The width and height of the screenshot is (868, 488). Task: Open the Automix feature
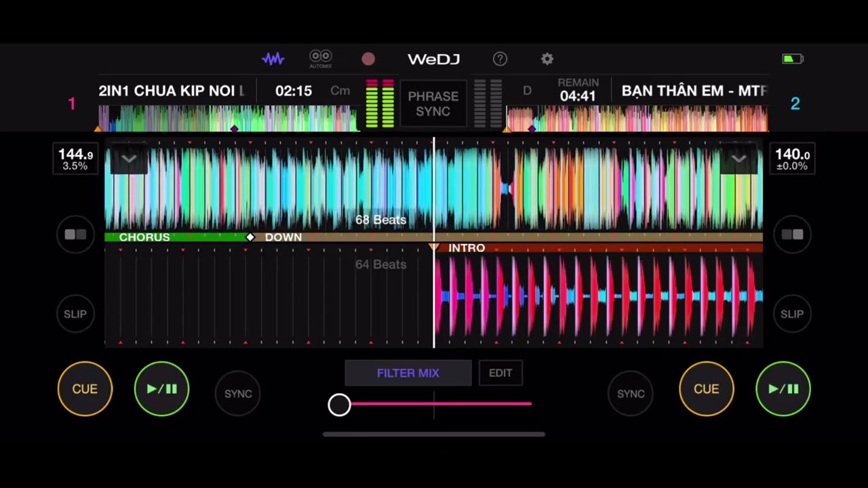coord(321,59)
